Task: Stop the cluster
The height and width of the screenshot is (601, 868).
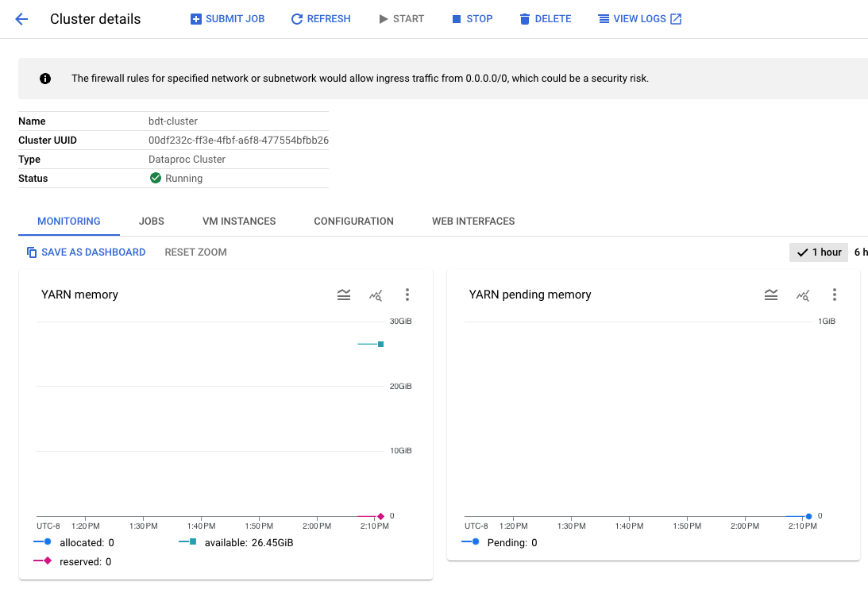Action: pos(473,19)
